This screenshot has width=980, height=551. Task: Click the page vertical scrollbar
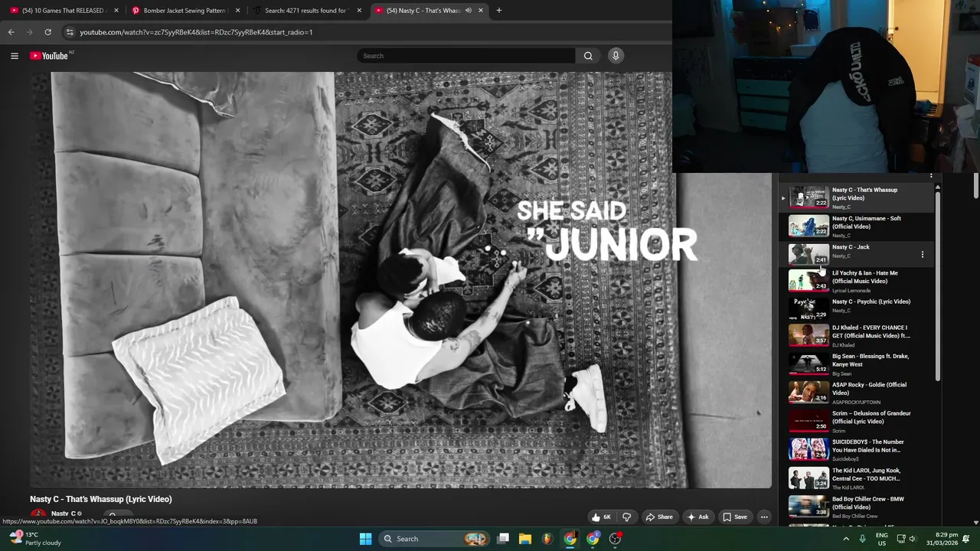tap(976, 184)
